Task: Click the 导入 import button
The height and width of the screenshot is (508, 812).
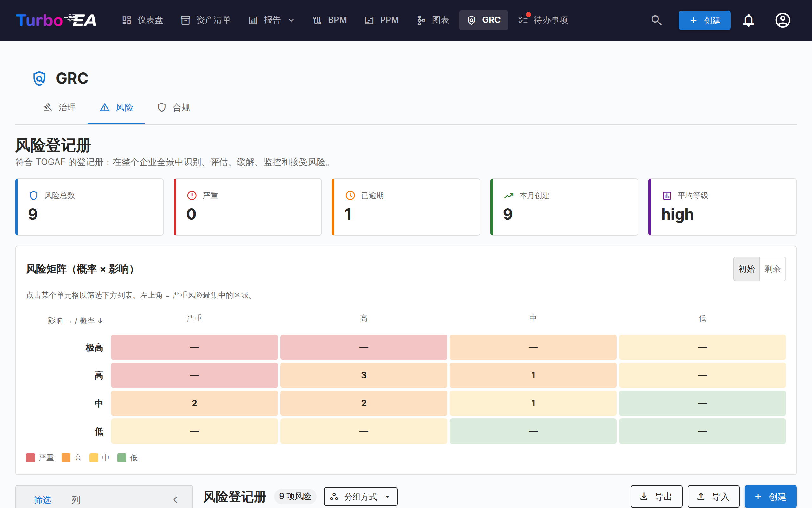Action: pyautogui.click(x=713, y=497)
